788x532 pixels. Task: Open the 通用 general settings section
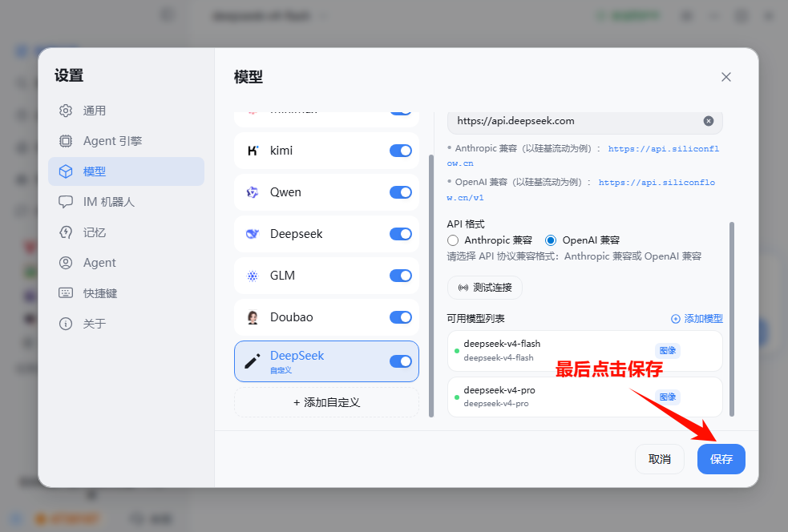[x=126, y=111]
